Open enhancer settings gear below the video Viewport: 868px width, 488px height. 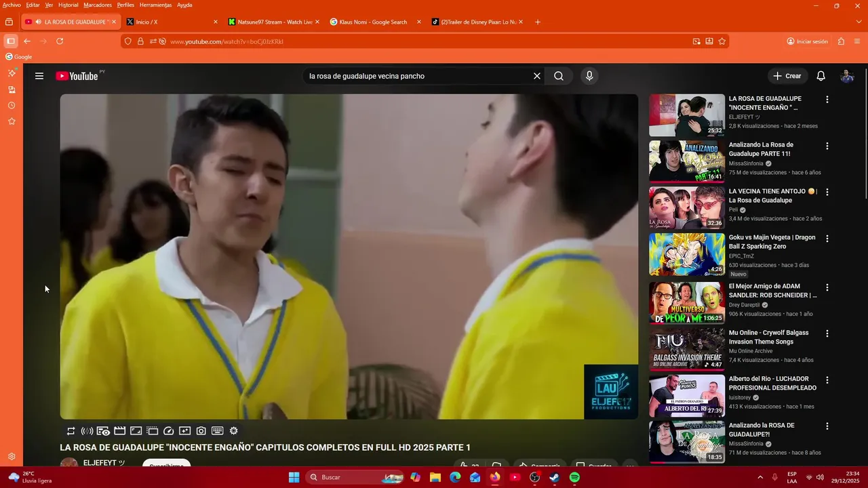pos(234,431)
